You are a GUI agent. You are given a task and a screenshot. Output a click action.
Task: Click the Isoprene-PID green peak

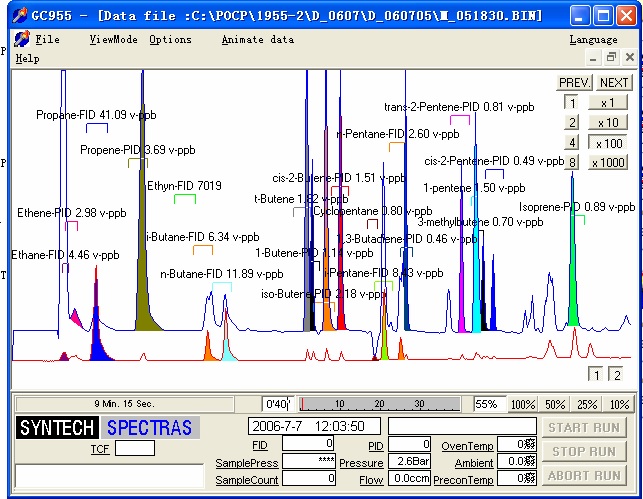click(573, 303)
